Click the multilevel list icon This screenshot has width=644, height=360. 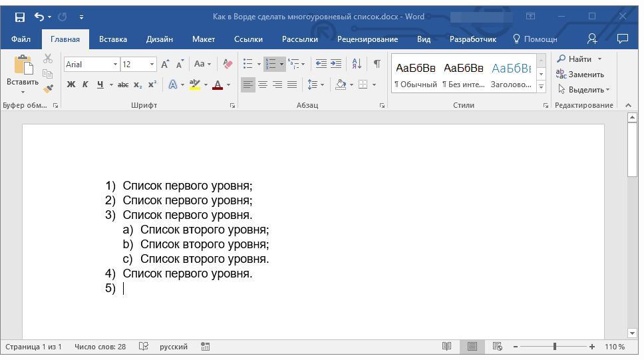pos(293,64)
